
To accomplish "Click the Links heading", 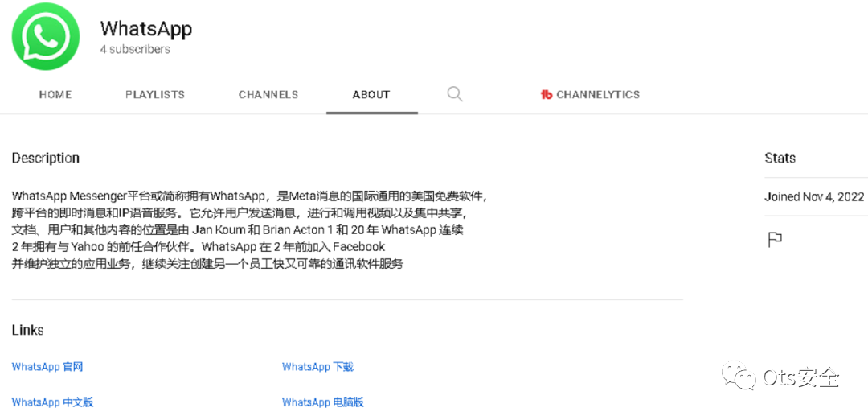I will [x=27, y=331].
